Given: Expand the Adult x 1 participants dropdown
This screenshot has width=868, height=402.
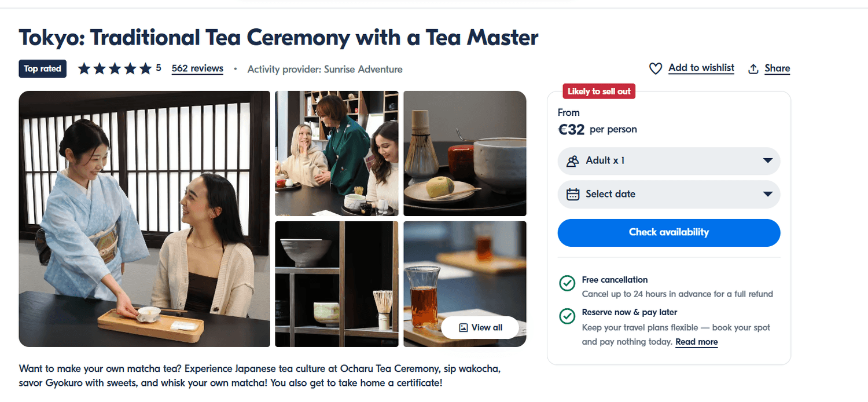Looking at the screenshot, I should click(x=668, y=161).
